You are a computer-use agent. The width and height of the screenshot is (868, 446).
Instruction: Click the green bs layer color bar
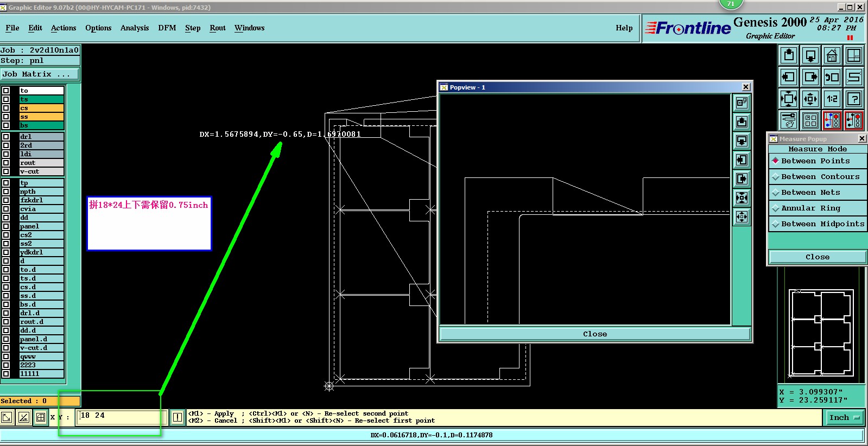tap(42, 125)
